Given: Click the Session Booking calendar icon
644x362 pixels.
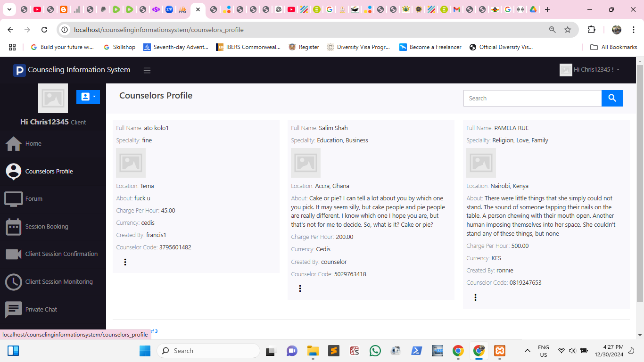Looking at the screenshot, I should click(14, 227).
